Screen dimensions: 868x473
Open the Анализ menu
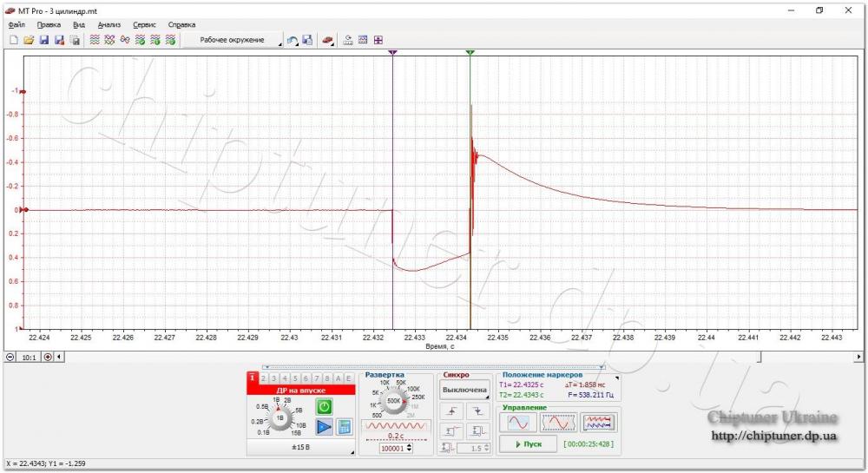point(109,25)
